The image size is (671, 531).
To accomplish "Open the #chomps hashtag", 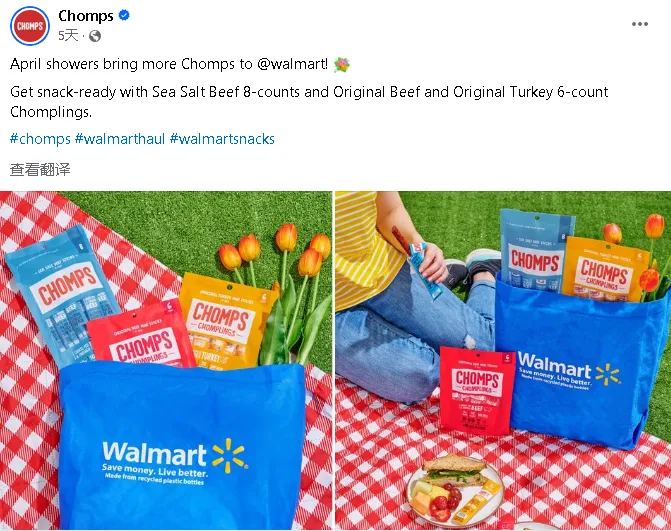I will click(x=40, y=139).
